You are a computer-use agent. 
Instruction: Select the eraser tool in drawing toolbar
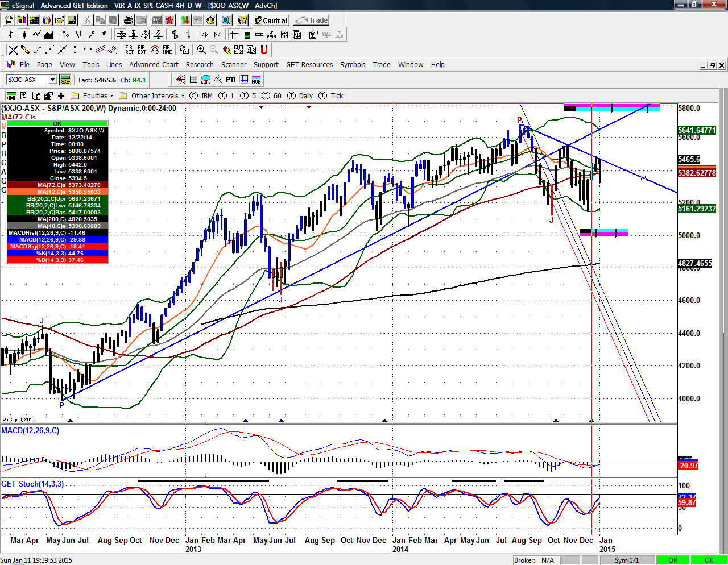pos(226,50)
